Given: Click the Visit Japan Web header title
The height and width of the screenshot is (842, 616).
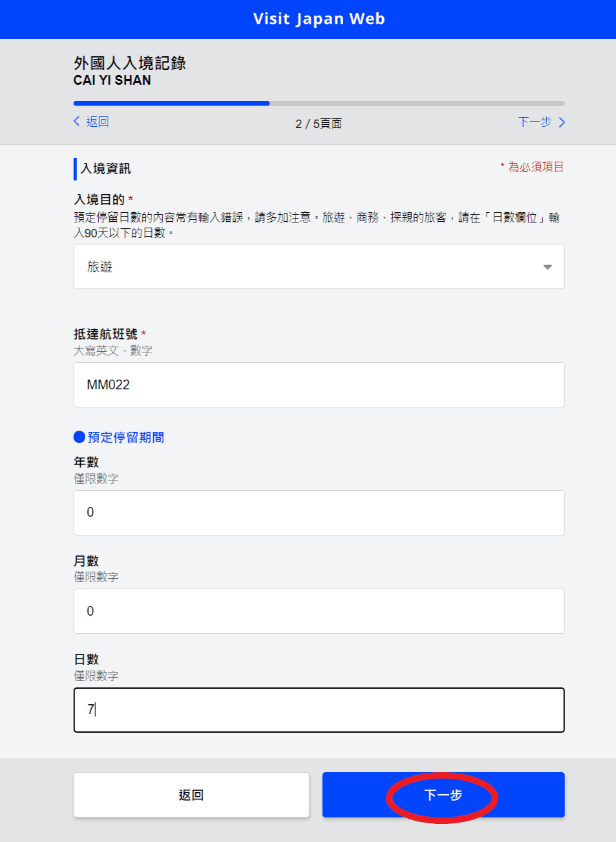Looking at the screenshot, I should [x=319, y=19].
